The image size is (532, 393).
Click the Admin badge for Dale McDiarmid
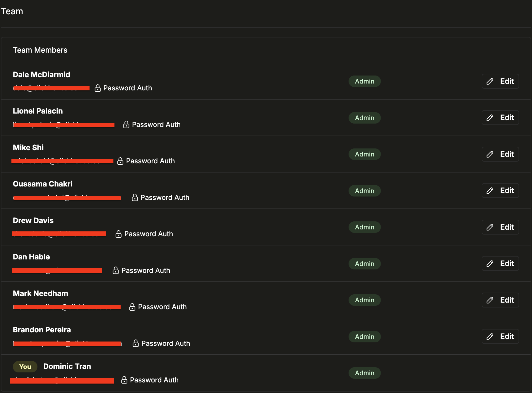tap(364, 81)
